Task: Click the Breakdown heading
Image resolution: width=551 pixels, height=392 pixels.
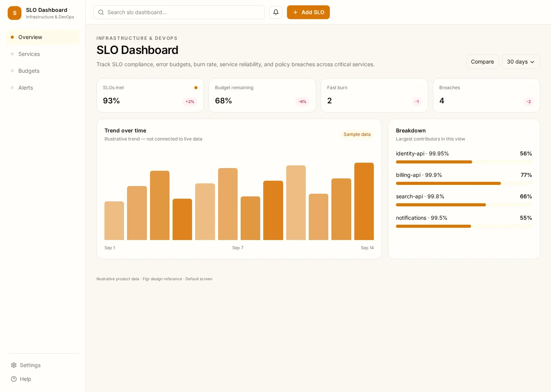Action: pos(411,131)
